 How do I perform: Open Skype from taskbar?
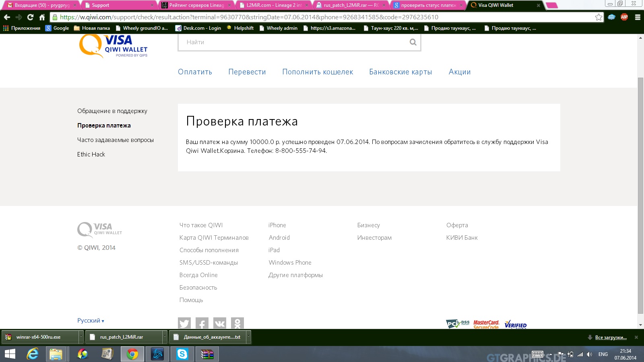pyautogui.click(x=182, y=354)
